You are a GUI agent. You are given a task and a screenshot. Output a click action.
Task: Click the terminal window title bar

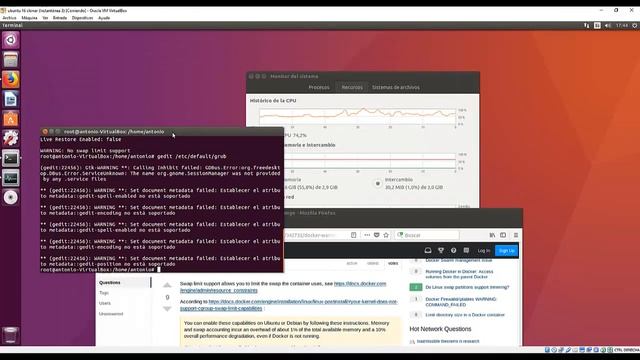(162, 131)
